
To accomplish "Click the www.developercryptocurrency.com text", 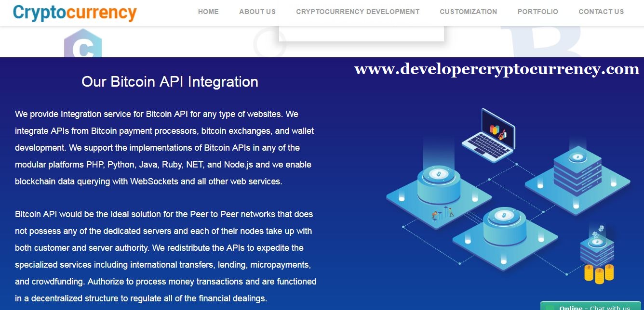I will (496, 69).
